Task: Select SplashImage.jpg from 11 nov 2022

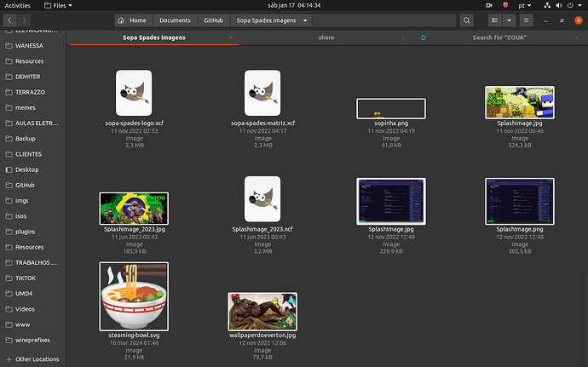Action: (520, 102)
